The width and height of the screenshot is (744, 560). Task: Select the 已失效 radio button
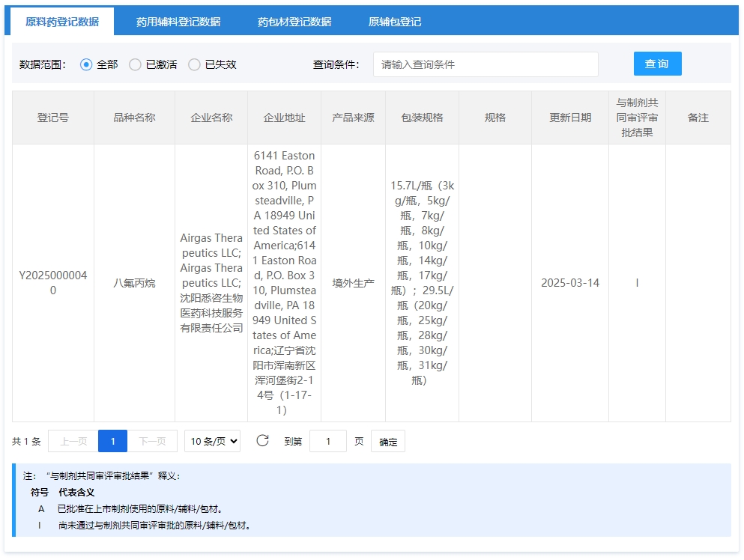point(195,64)
